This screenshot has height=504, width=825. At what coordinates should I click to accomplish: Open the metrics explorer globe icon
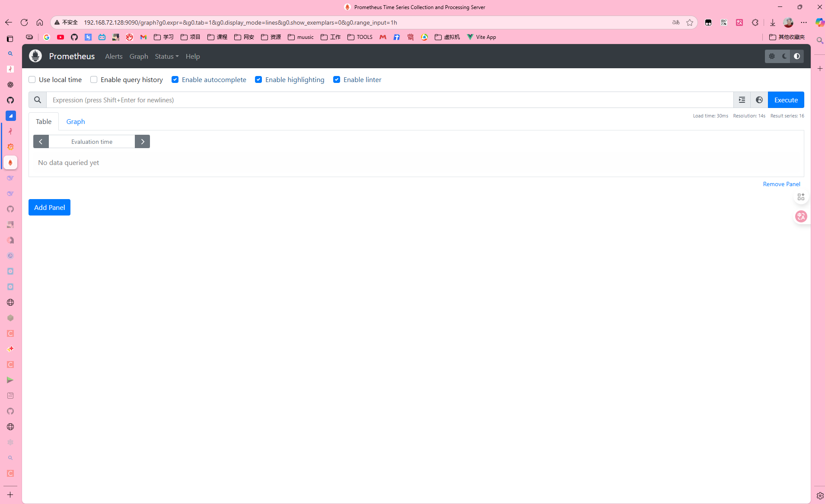tap(759, 100)
